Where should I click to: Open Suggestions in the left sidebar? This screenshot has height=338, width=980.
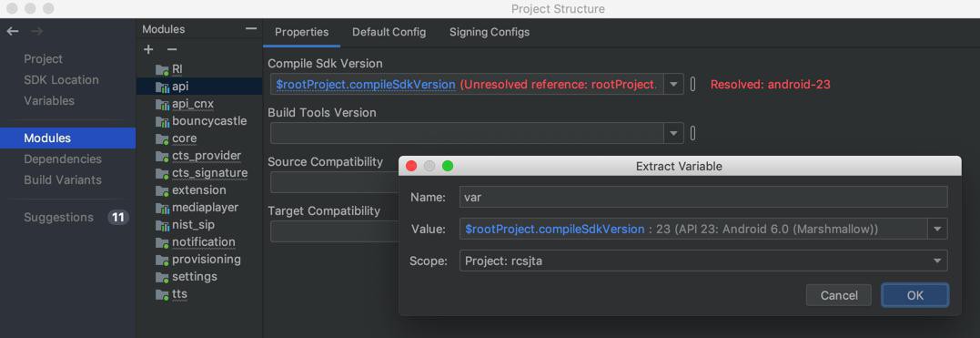pos(59,217)
